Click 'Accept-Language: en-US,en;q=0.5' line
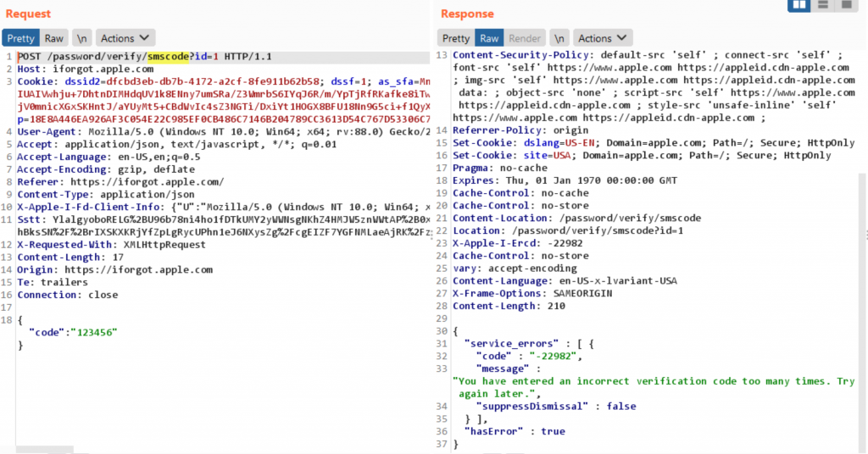868x454 pixels. pyautogui.click(x=108, y=157)
